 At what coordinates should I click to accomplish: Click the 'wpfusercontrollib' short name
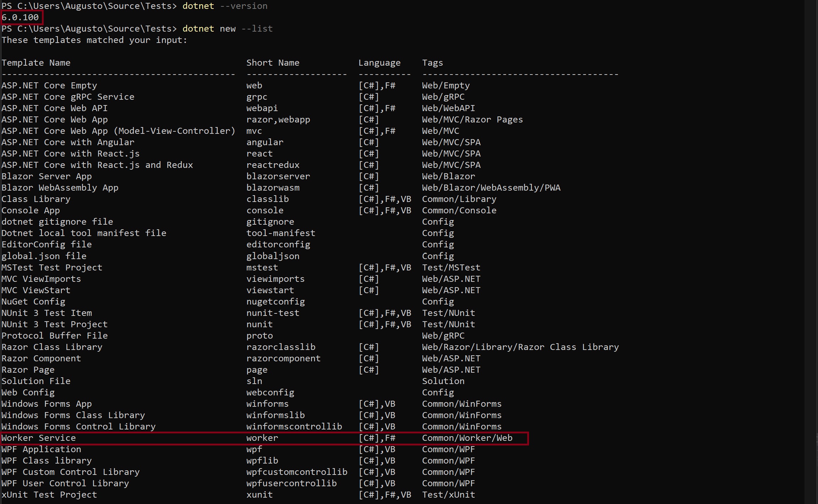click(291, 483)
